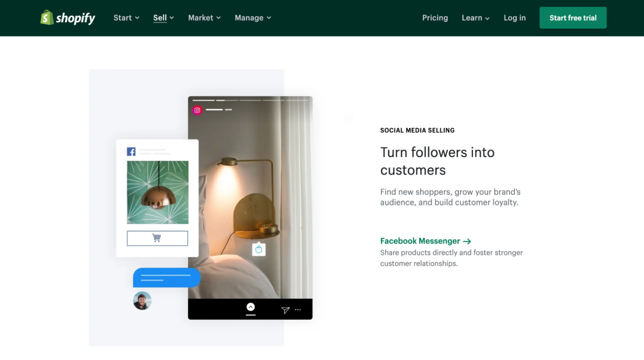Click the Start free trial button

coord(573,18)
